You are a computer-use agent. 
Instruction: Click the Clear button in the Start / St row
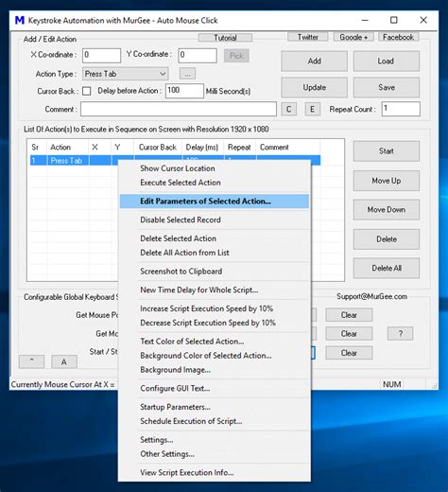tap(349, 353)
